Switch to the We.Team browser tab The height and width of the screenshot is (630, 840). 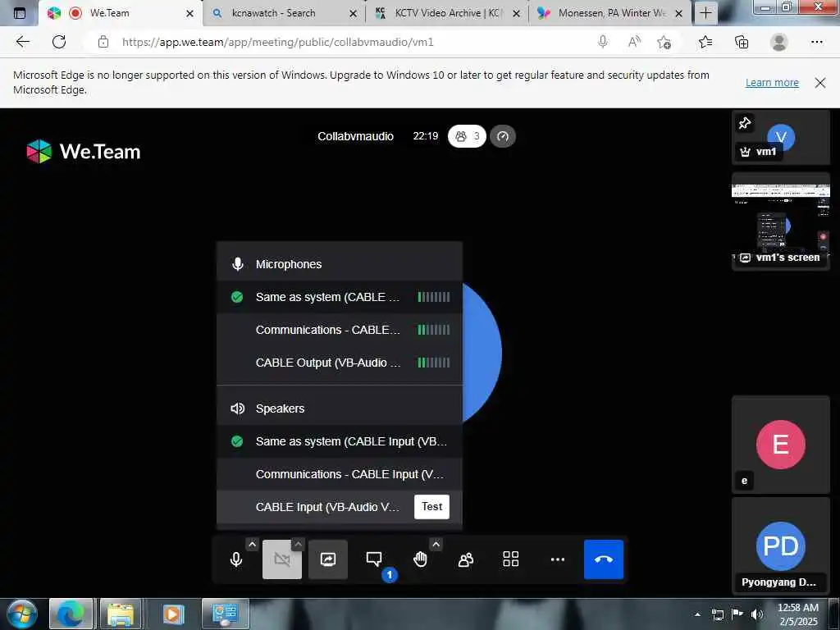pyautogui.click(x=121, y=13)
